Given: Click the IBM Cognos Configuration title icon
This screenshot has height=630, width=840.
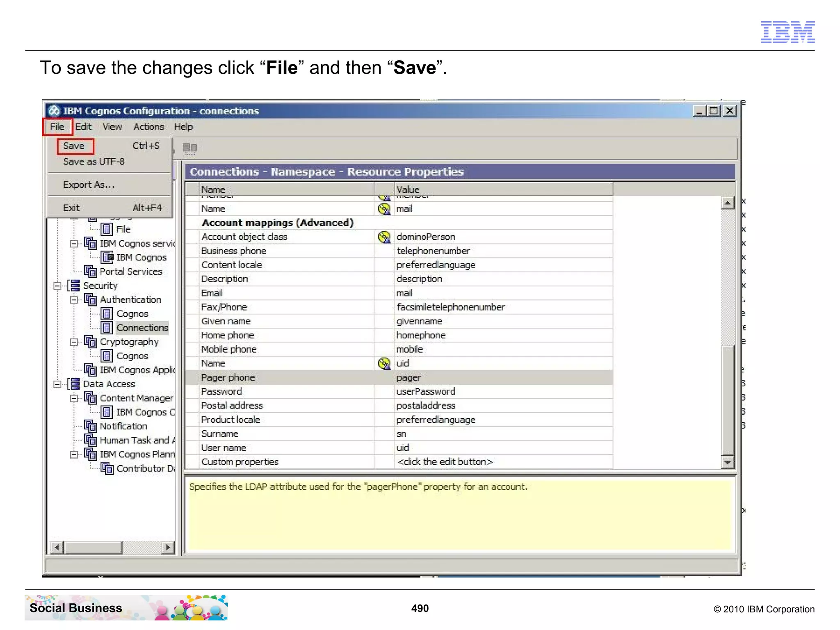Looking at the screenshot, I should [54, 111].
